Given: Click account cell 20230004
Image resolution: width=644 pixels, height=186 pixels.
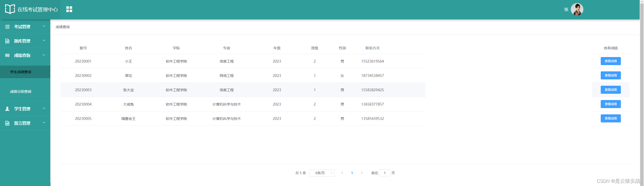Looking at the screenshot, I should 83,104.
